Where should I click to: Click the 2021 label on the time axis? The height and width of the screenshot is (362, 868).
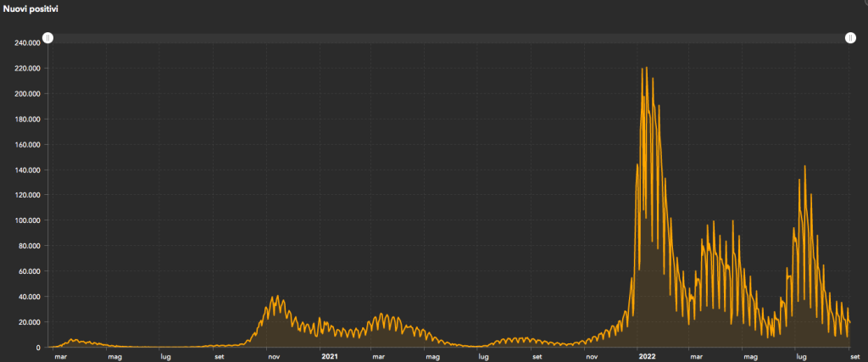pos(329,357)
